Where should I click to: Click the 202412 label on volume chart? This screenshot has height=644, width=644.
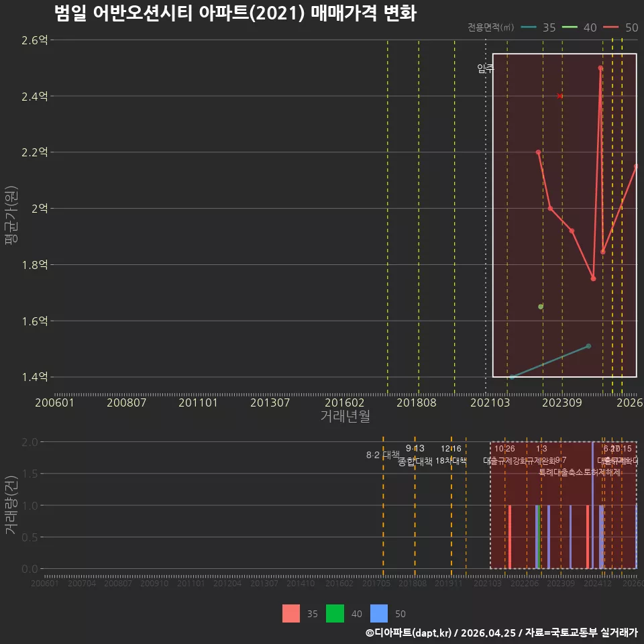[598, 583]
